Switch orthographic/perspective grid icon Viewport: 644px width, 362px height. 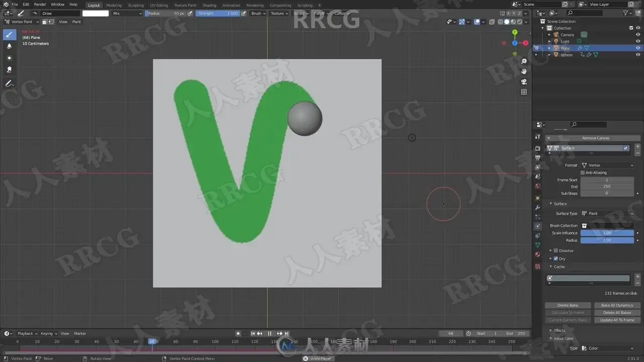click(524, 92)
